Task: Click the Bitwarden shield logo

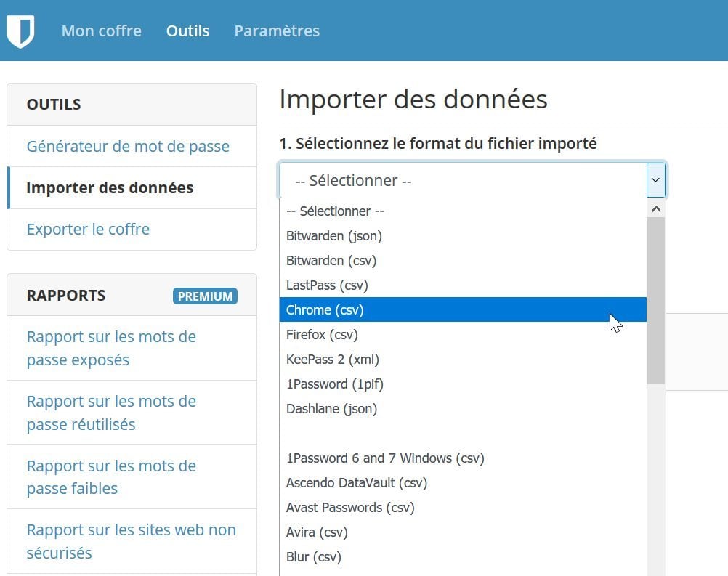Action: [20, 31]
